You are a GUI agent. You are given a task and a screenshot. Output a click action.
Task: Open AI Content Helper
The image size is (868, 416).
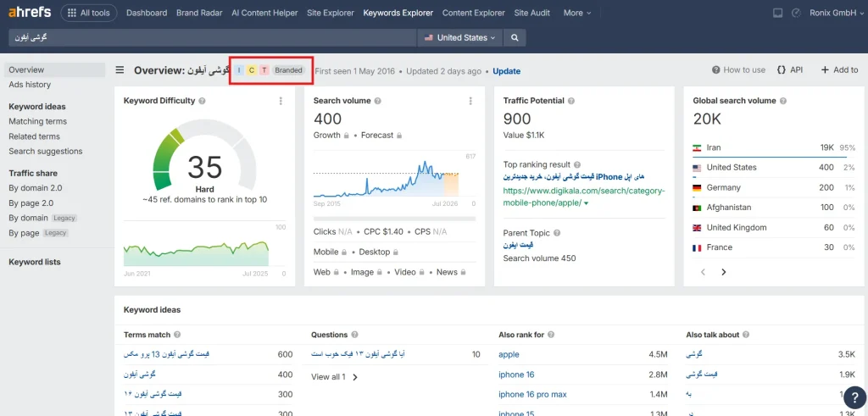pos(264,13)
